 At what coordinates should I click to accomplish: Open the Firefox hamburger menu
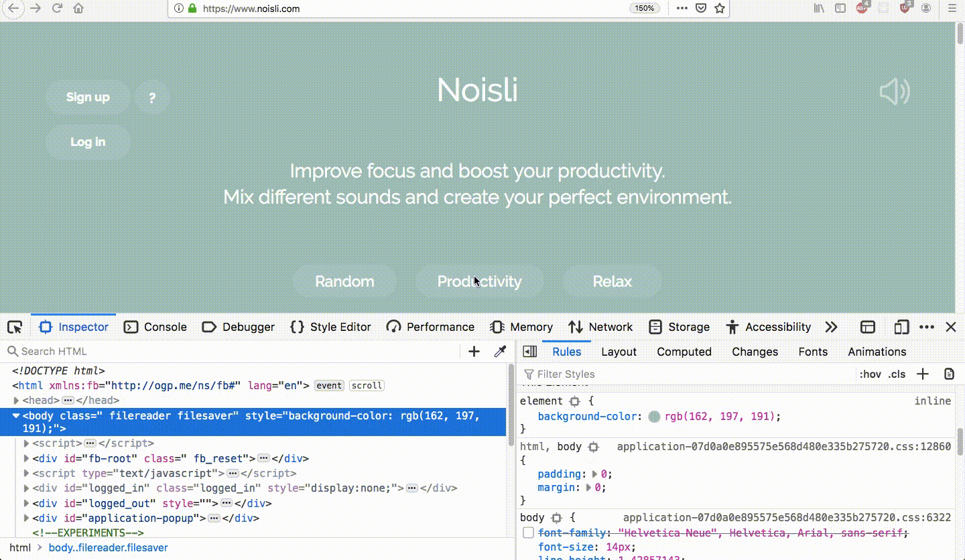click(x=952, y=9)
